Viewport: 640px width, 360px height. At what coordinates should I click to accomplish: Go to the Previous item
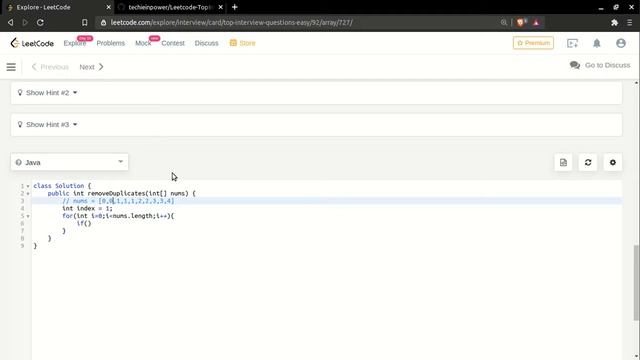tap(50, 67)
